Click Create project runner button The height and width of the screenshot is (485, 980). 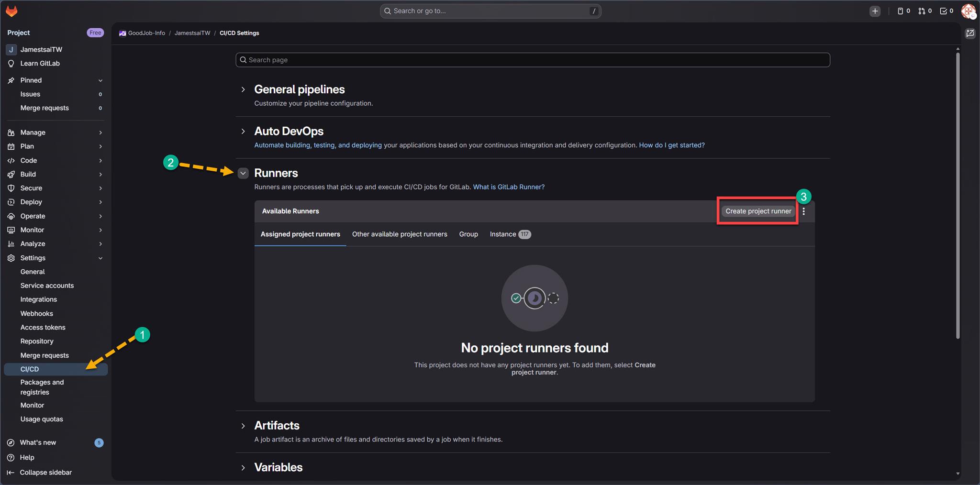(758, 211)
